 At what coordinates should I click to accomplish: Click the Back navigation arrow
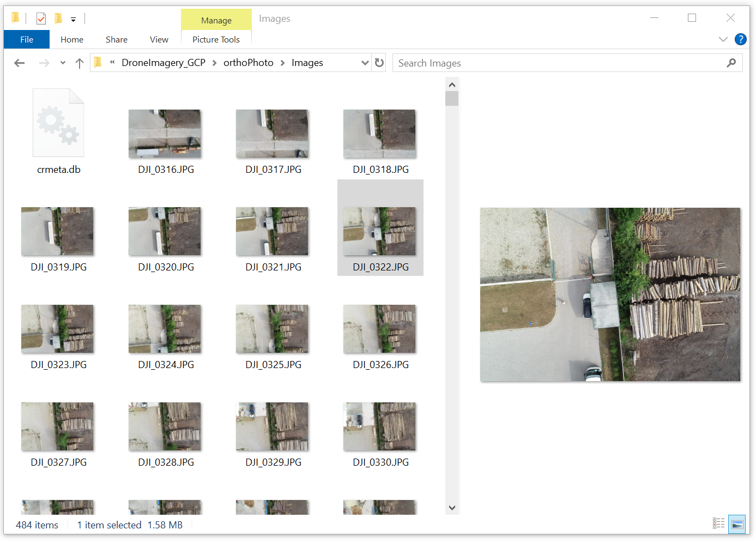(20, 63)
